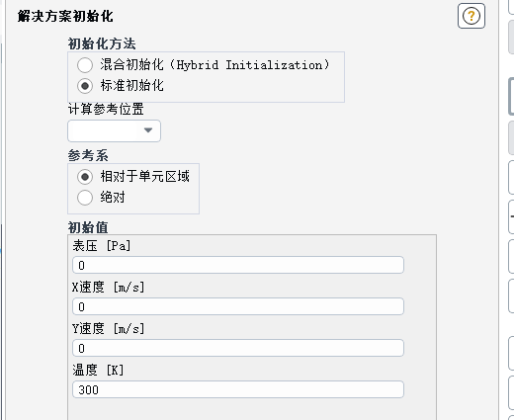This screenshot has height=420, width=514.
Task: Choose 标准初始化 radio button
Action: click(85, 86)
